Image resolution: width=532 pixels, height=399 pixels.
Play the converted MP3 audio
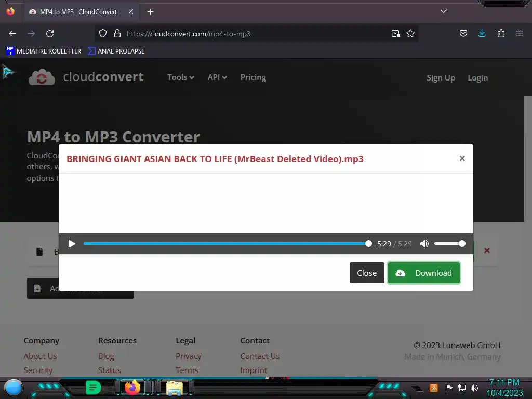coord(72,244)
